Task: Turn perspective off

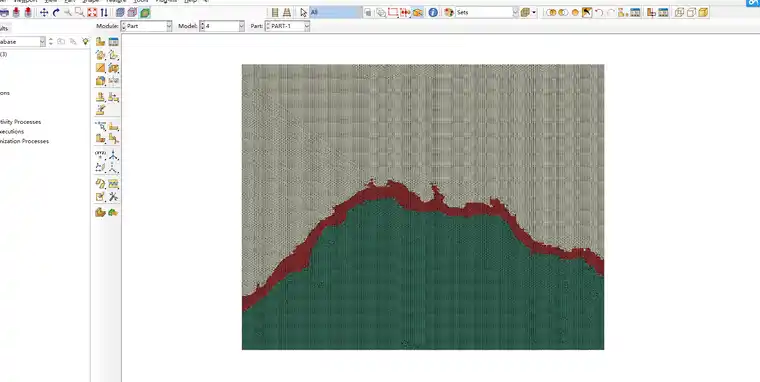Action: [275, 13]
